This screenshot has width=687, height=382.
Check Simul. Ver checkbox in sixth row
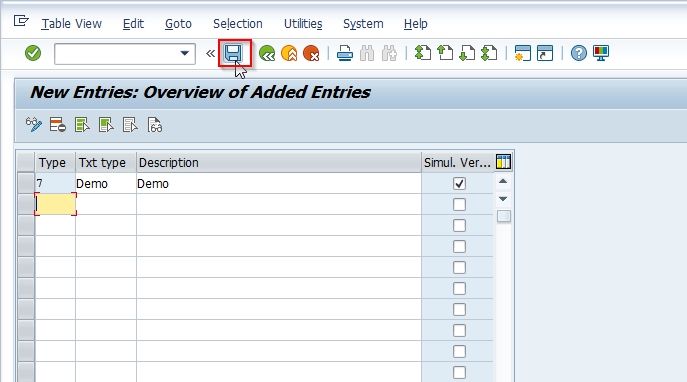click(459, 289)
